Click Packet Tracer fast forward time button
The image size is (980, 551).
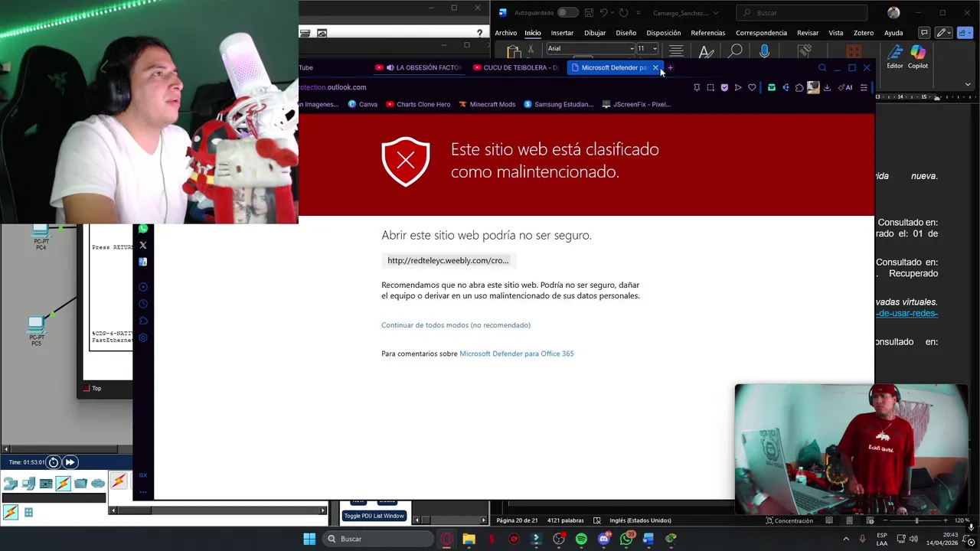click(70, 462)
